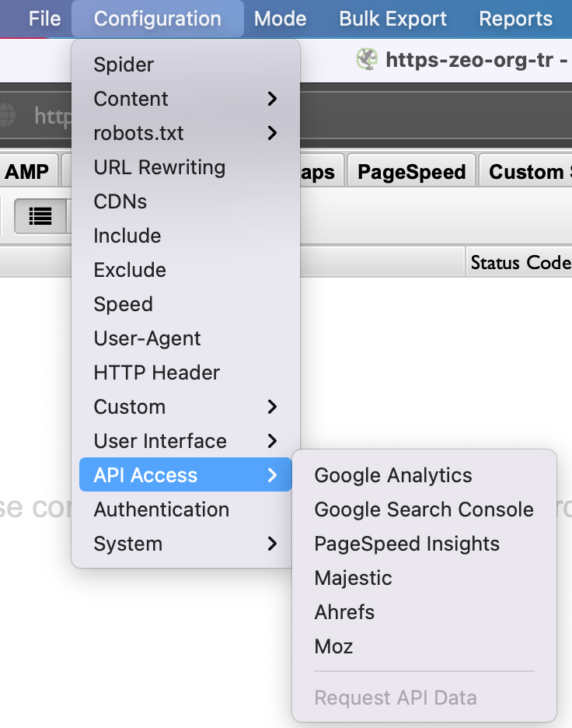Choose Moz API option
The image size is (572, 728).
click(x=424, y=647)
